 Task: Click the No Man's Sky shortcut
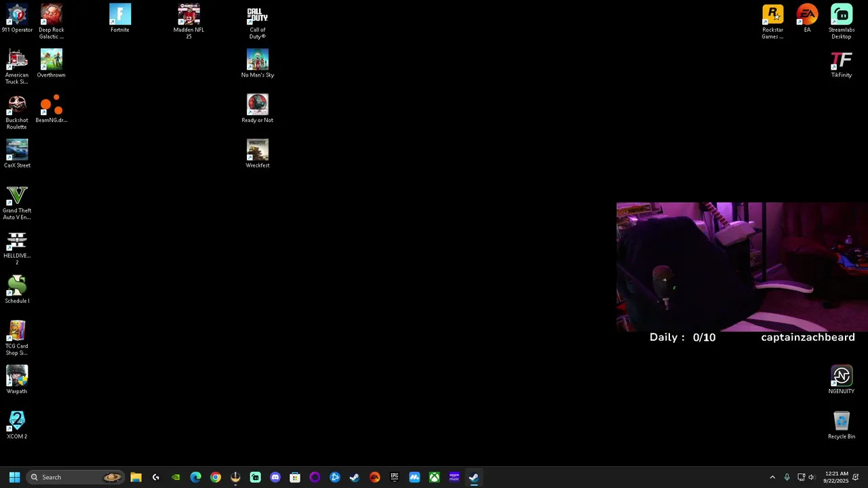coord(258,64)
